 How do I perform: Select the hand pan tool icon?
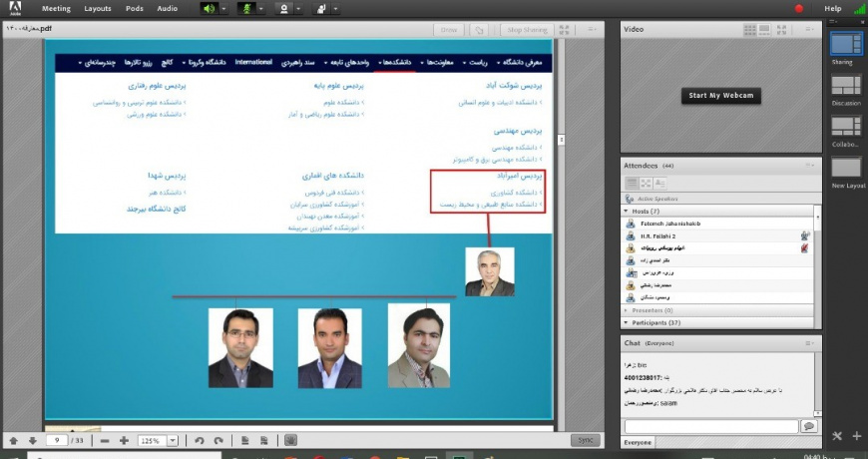tap(290, 441)
